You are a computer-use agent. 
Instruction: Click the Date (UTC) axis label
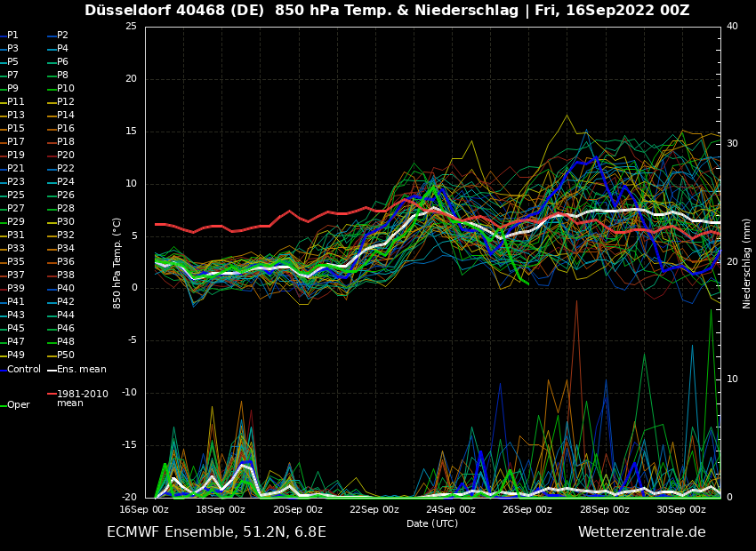(x=432, y=523)
